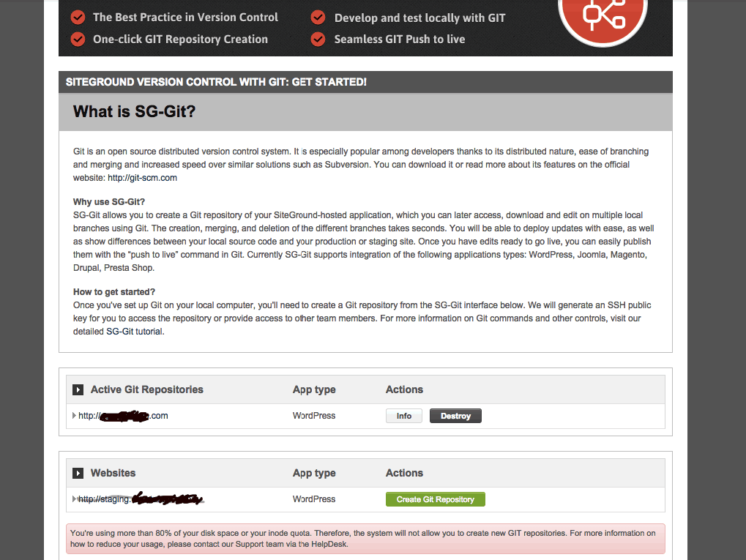Click 'SiteGround Version Control with GIT' title bar

[365, 82]
